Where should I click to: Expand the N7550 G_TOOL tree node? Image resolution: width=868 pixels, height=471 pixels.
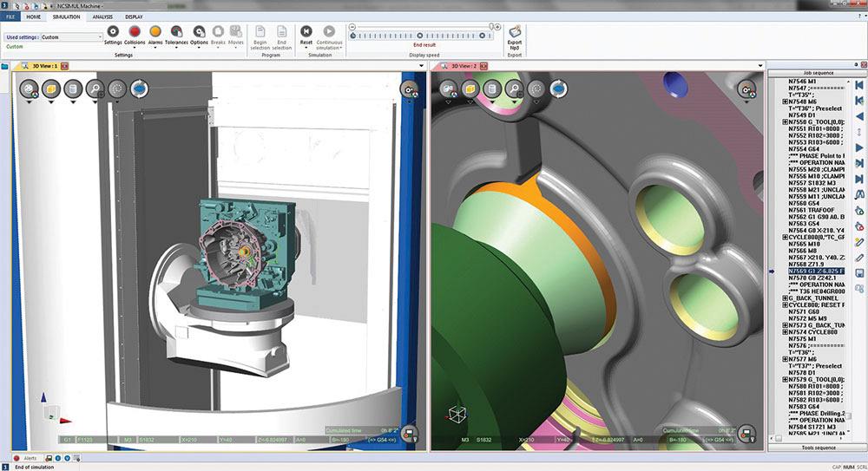(x=786, y=123)
